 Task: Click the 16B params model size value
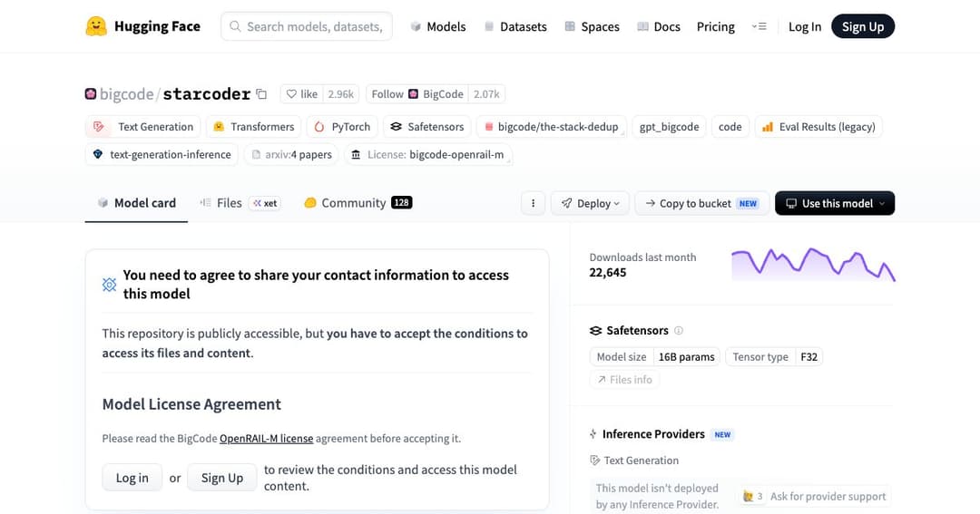pyautogui.click(x=686, y=356)
